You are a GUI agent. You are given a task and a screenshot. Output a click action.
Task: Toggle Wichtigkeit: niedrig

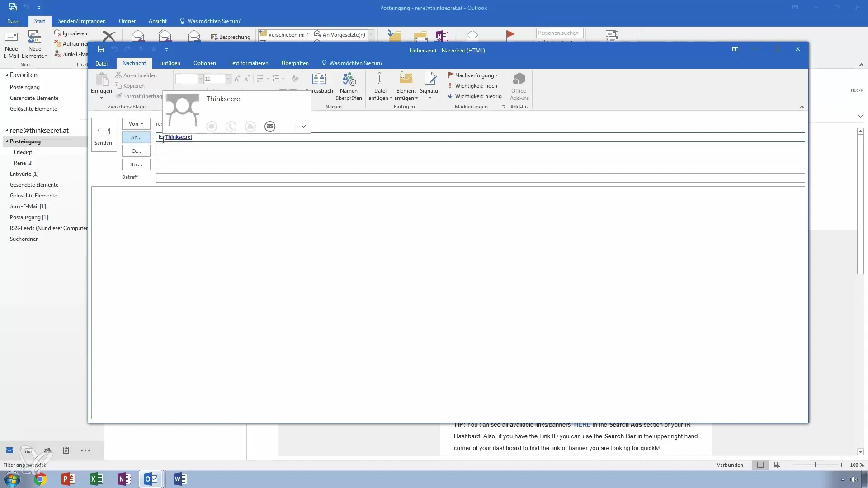pyautogui.click(x=475, y=96)
